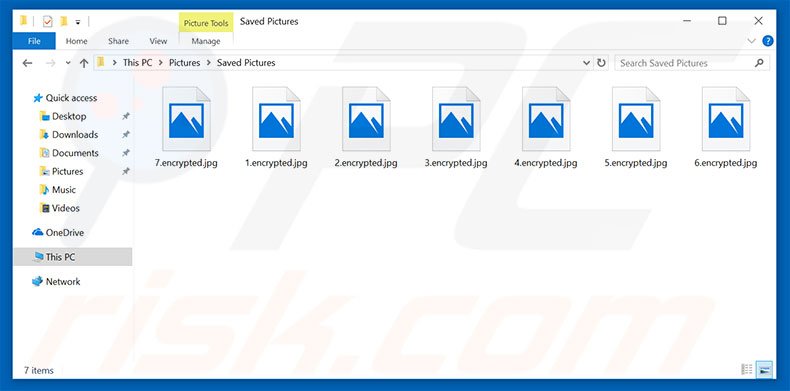Switch to the Share ribbon tab
790x391 pixels.
point(118,41)
